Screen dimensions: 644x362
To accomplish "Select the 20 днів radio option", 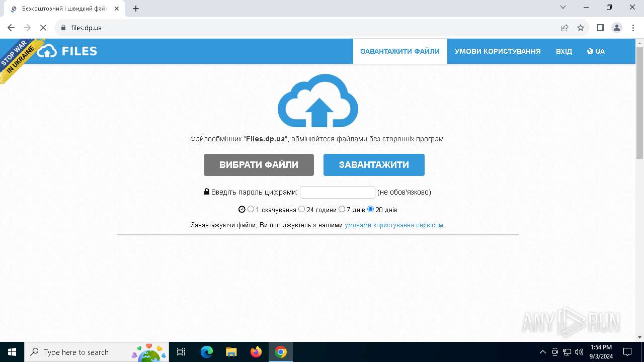I will (370, 209).
